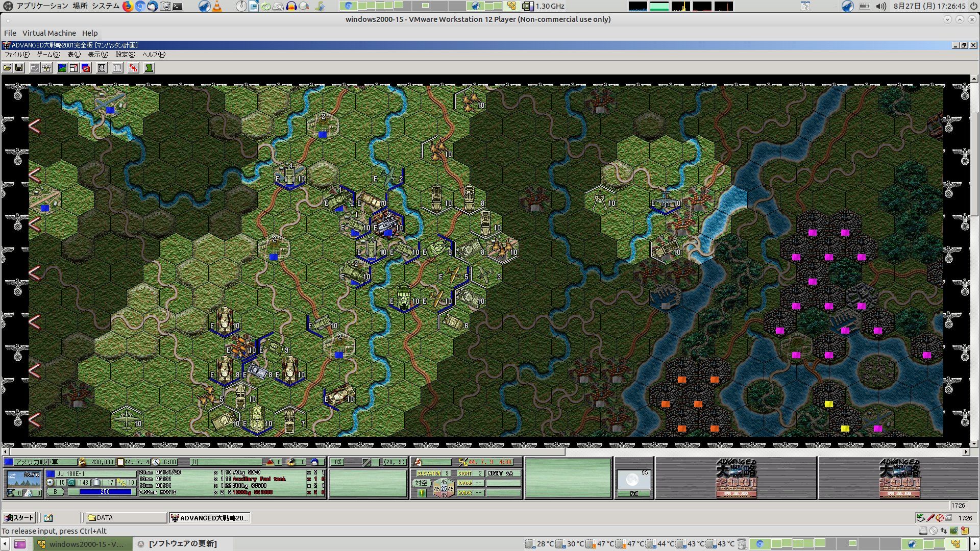Click the blue 250 fuel gauge bar
The width and height of the screenshot is (980, 551).
(106, 492)
